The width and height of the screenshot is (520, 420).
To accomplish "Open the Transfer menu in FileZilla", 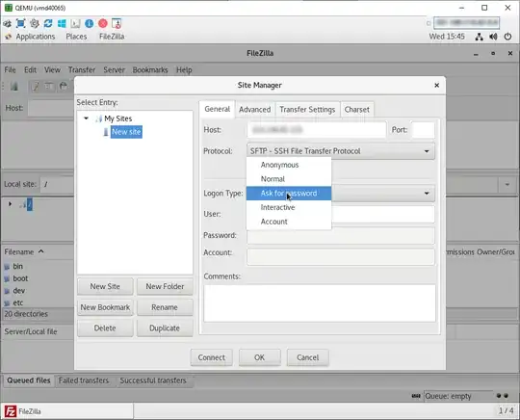I will tap(82, 70).
